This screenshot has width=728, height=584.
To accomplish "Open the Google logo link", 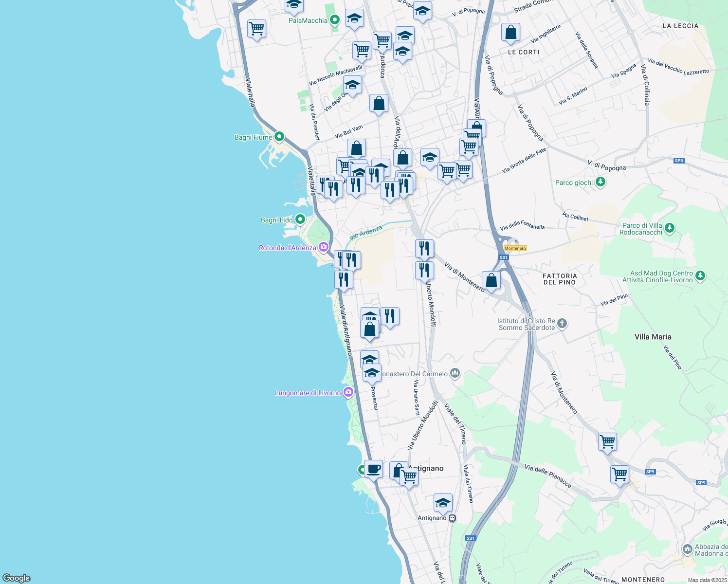I will coord(17,578).
